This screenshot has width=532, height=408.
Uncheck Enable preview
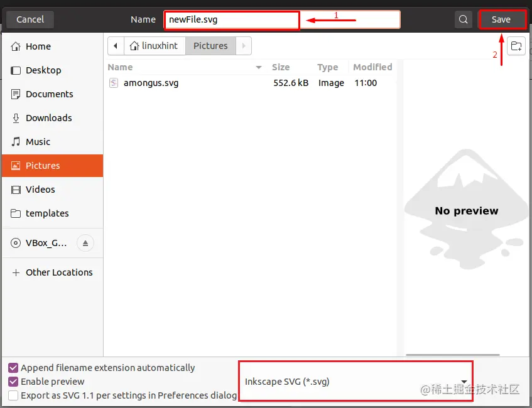13,382
